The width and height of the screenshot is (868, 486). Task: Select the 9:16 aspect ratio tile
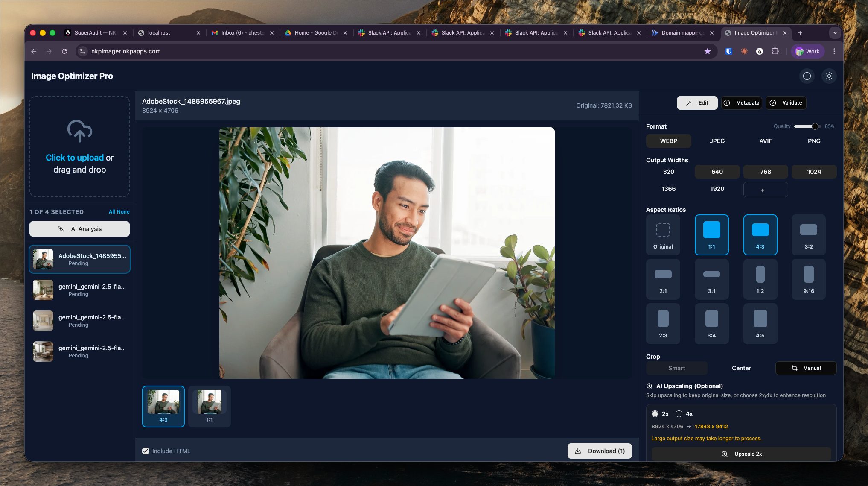[x=808, y=279]
